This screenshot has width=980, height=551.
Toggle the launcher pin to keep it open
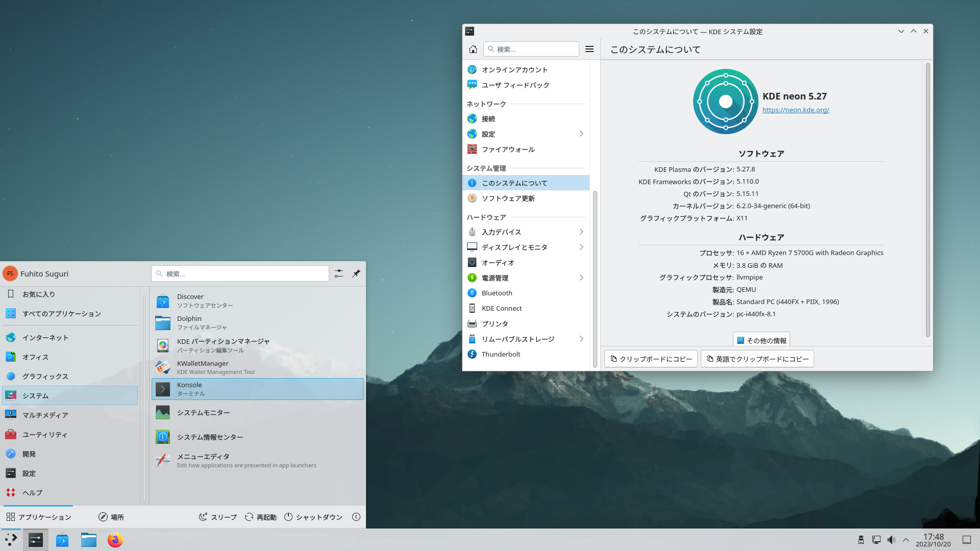356,273
